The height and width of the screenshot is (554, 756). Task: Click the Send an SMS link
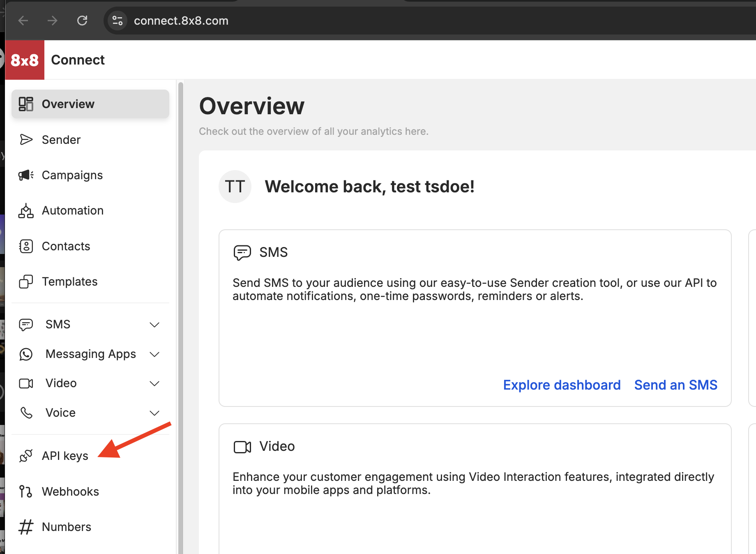click(x=676, y=385)
